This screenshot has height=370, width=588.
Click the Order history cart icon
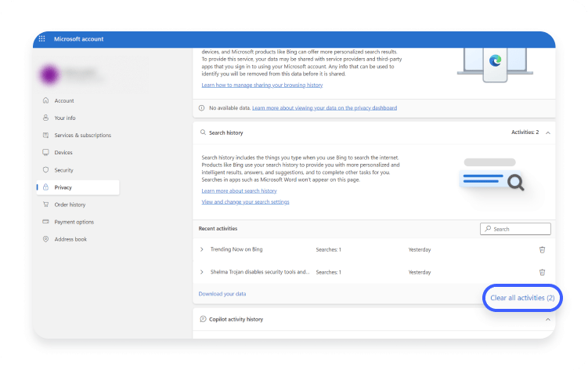point(45,205)
